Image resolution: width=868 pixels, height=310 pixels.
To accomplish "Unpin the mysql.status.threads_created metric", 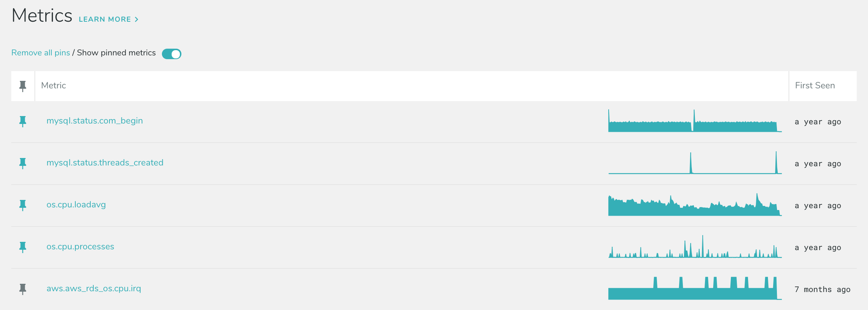I will [23, 163].
